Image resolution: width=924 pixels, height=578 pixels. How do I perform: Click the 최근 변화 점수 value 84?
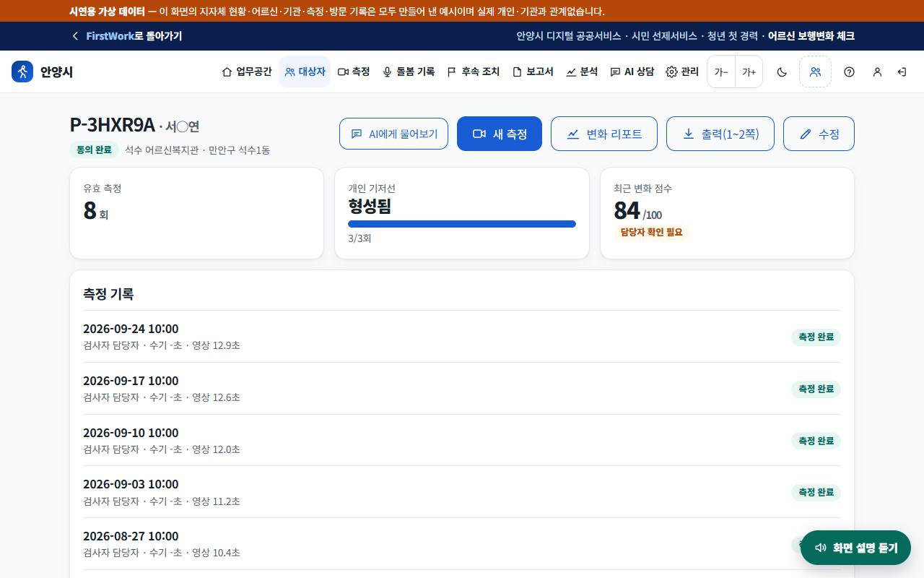tap(627, 210)
